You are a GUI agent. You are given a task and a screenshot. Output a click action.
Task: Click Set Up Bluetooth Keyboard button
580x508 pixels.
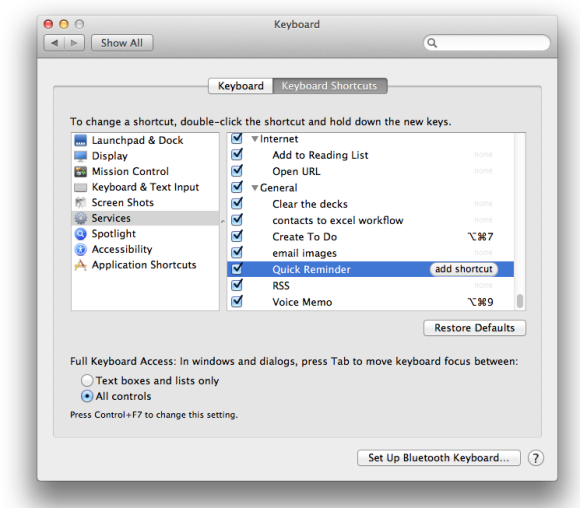click(x=439, y=458)
